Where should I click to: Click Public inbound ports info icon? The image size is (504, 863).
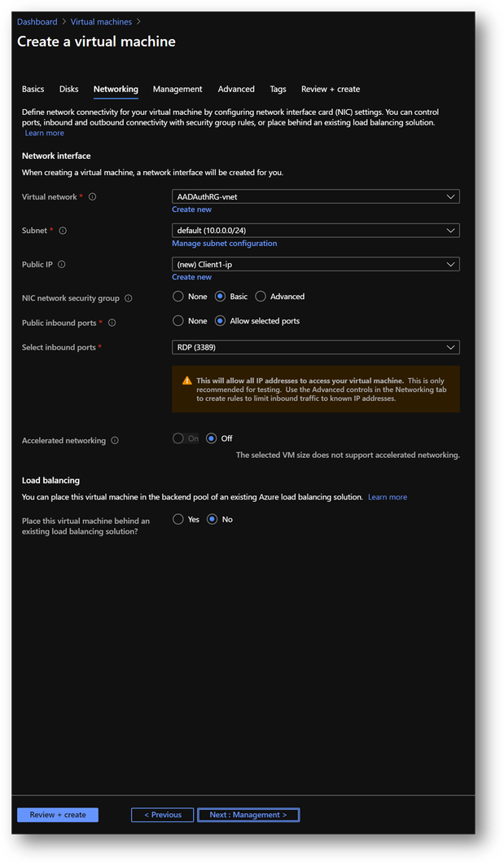coord(112,324)
